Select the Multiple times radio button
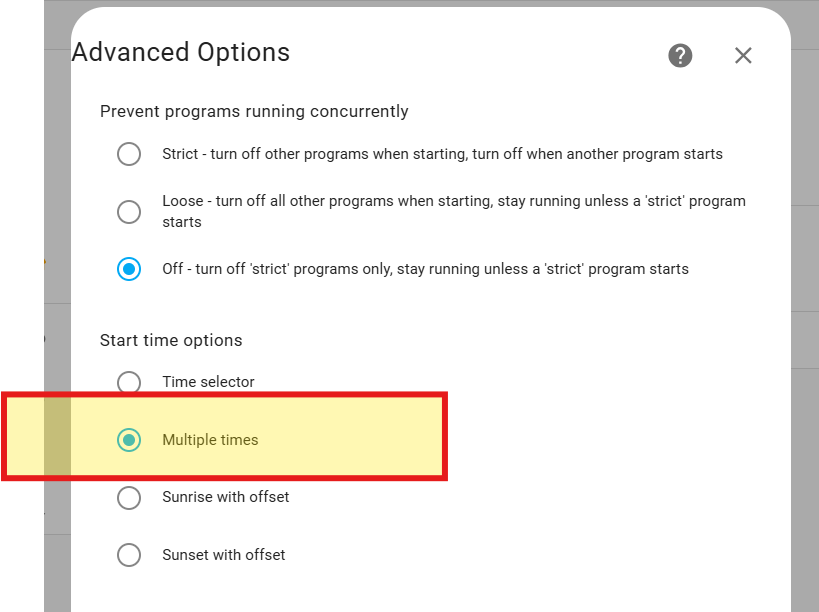Image resolution: width=819 pixels, height=612 pixels. 129,440
